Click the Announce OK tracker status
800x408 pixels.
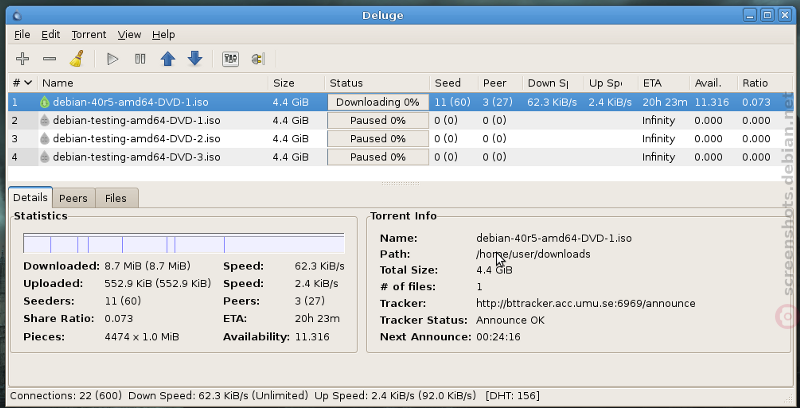(510, 320)
